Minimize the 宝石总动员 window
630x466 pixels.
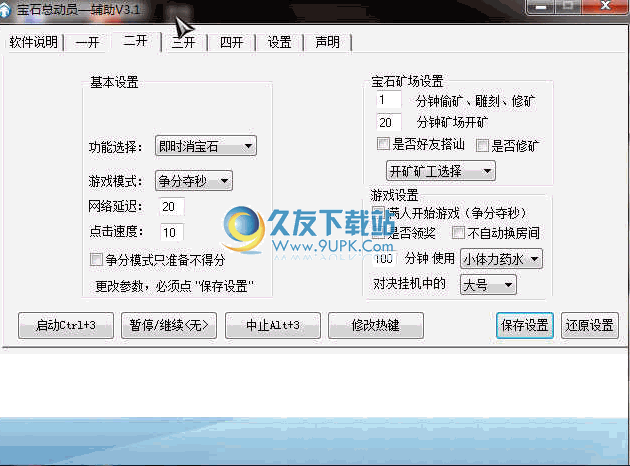pyautogui.click(x=541, y=6)
